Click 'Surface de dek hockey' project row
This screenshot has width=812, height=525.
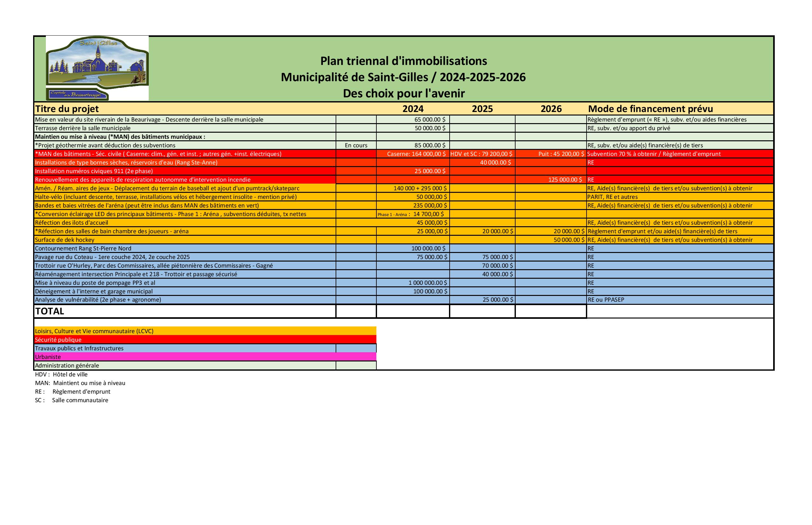pyautogui.click(x=65, y=240)
